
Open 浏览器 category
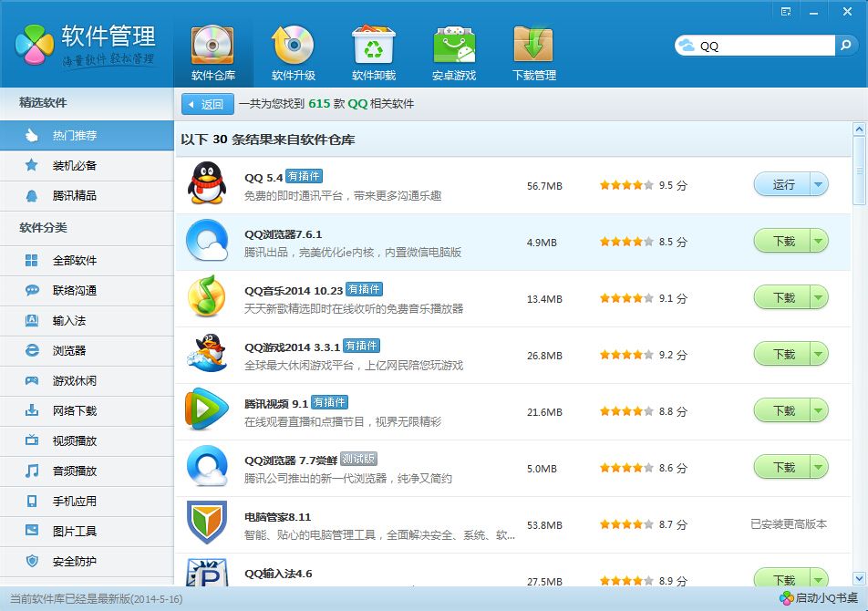pos(87,350)
